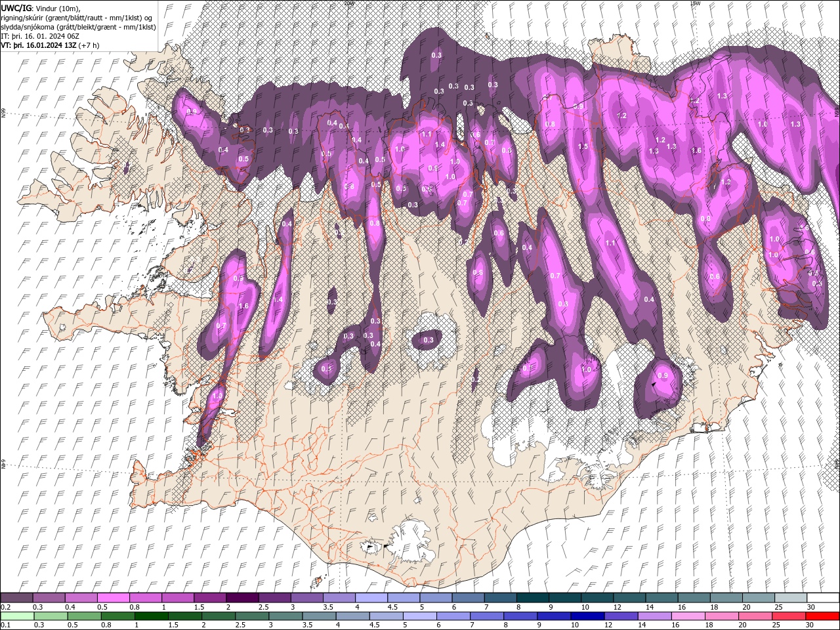Select the pale green first rain-scale swatch
Image resolution: width=840 pixels, height=630 pixels.
pos(16,616)
